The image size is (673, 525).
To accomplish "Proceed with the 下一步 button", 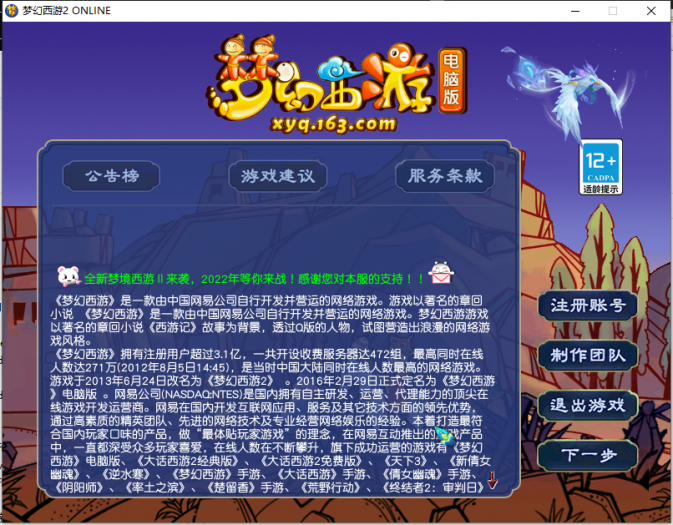I will click(588, 455).
